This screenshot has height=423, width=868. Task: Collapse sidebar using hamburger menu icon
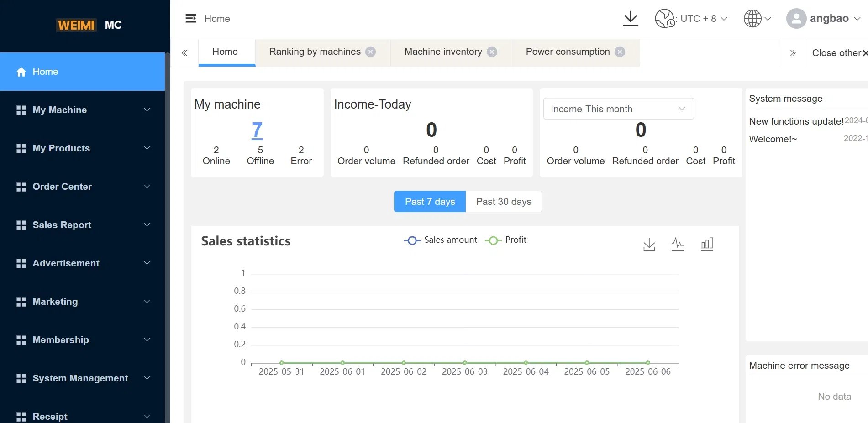190,18
